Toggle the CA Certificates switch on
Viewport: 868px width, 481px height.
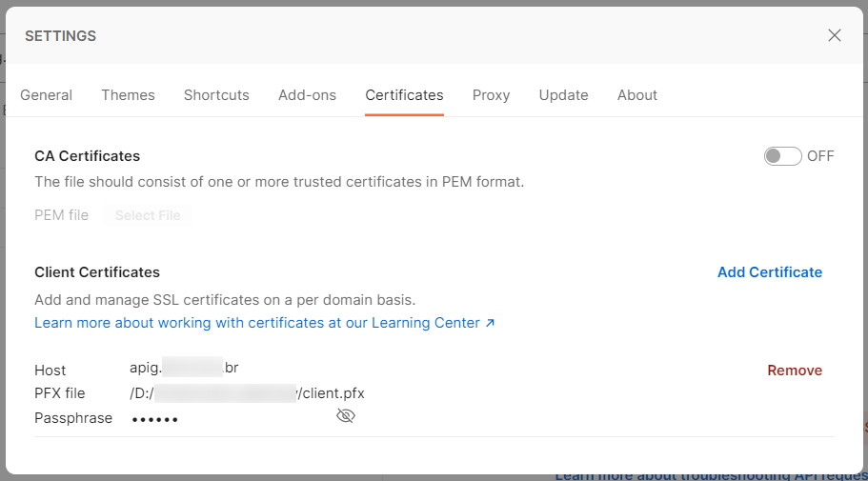[782, 156]
